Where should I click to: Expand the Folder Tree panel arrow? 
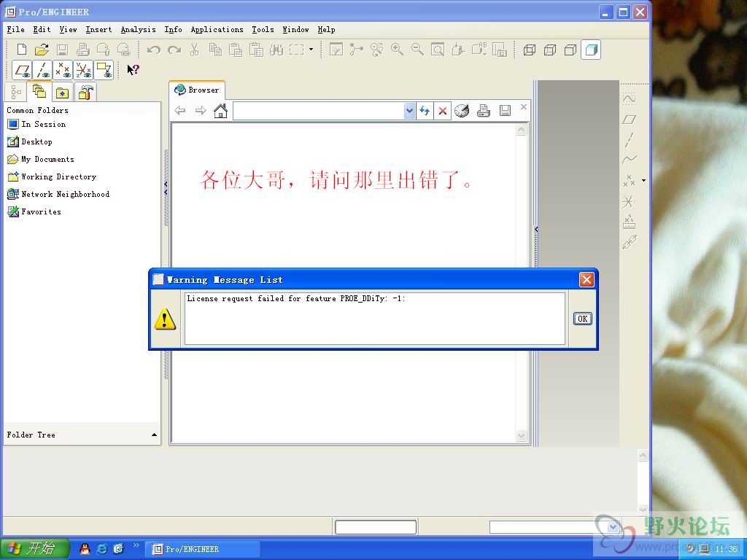[x=155, y=435]
